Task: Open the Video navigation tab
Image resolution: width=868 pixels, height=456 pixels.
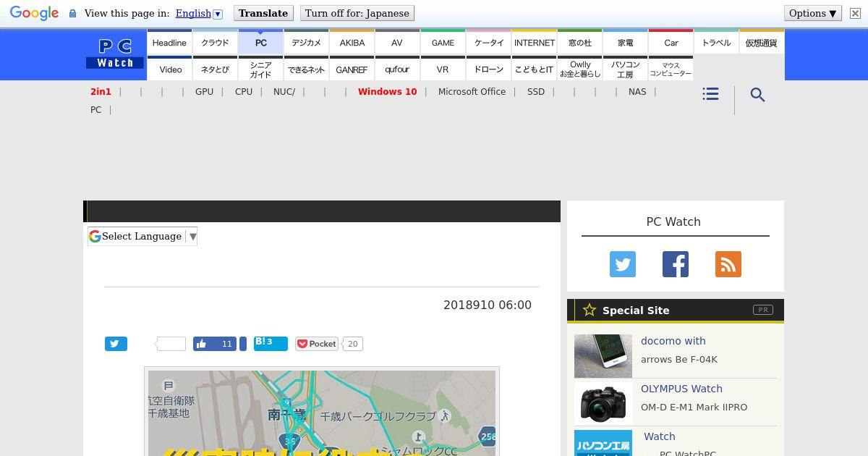Action: point(169,69)
